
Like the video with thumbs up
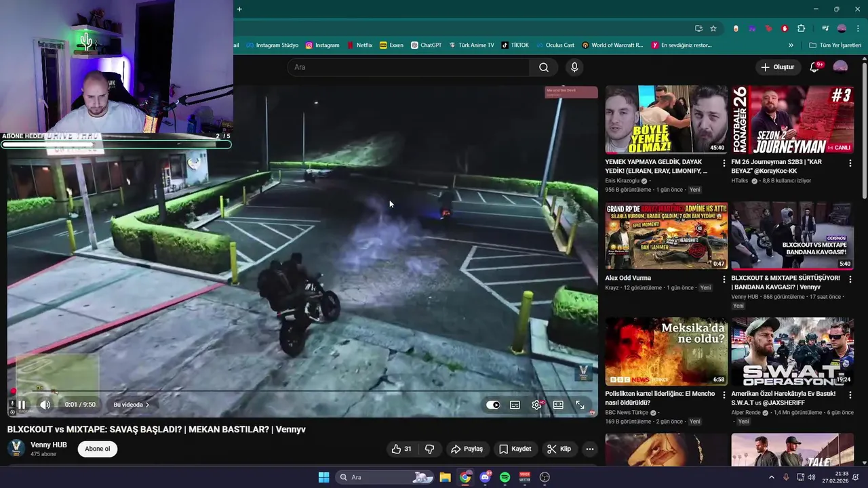coord(401,449)
